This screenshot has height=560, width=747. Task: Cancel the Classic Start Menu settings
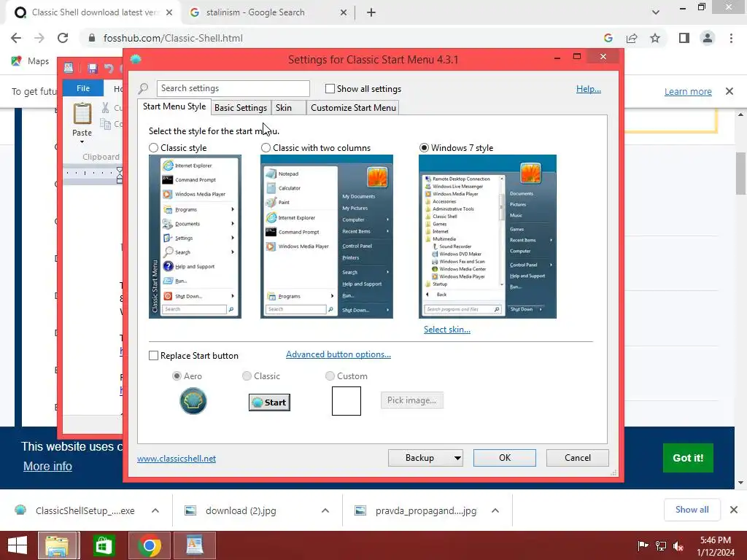(578, 458)
